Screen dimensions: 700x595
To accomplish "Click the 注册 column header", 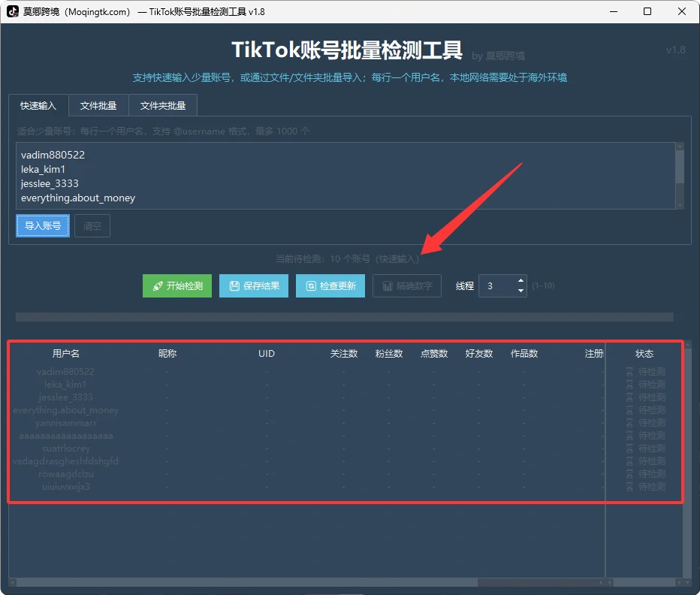I will pyautogui.click(x=594, y=353).
